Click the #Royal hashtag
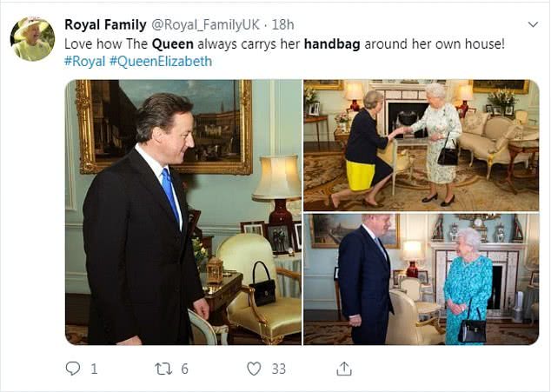This screenshot has height=392, width=551. 87,62
